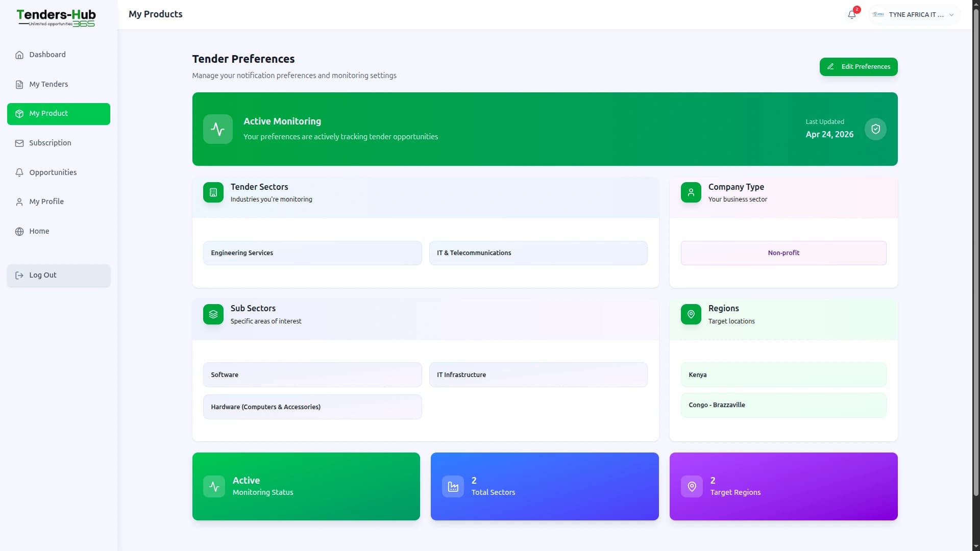Click 'Specific areas of interest' subtitle
This screenshot has width=980, height=551.
266,321
